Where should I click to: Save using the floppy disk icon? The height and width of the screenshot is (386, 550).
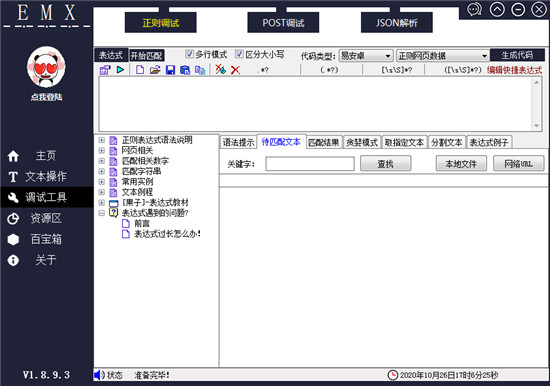(170, 70)
